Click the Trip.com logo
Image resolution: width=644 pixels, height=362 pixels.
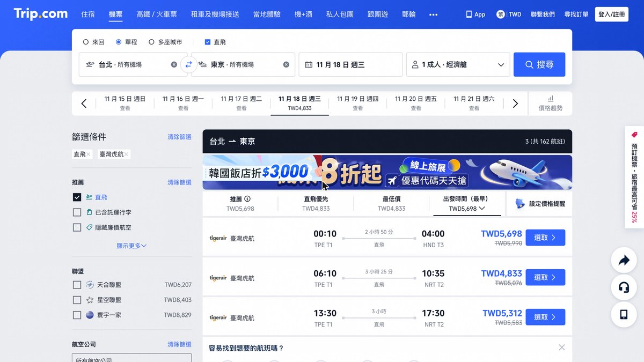coord(41,14)
